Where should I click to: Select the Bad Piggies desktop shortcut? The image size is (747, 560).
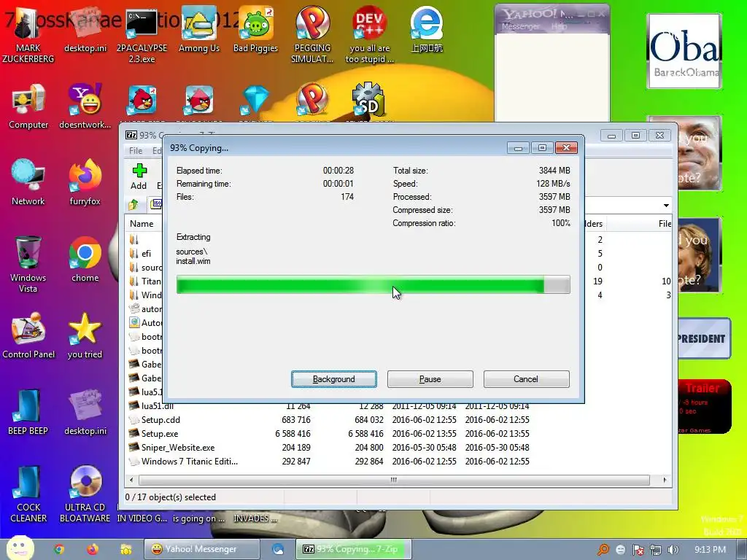tap(255, 29)
